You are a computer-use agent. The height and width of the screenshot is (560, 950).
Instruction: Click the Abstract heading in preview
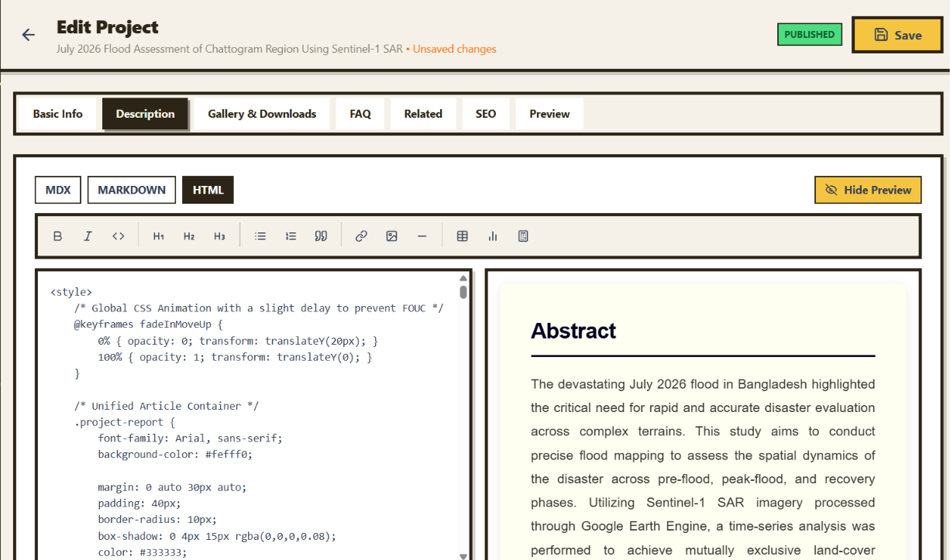(x=573, y=331)
